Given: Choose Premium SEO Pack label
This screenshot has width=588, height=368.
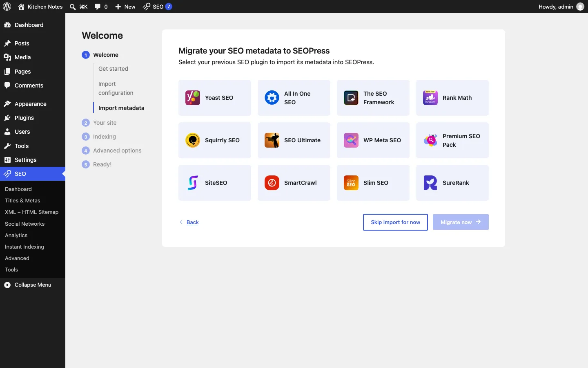Looking at the screenshot, I should click(x=461, y=140).
